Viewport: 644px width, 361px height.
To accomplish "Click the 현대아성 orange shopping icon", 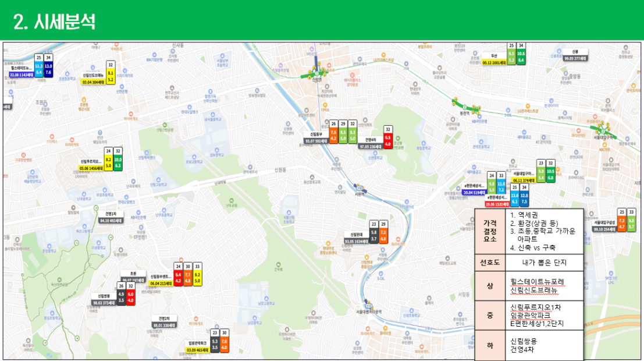I will tap(328, 244).
